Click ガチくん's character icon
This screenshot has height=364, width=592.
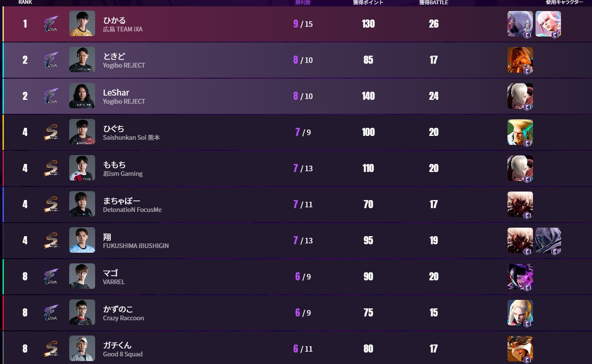point(520,349)
